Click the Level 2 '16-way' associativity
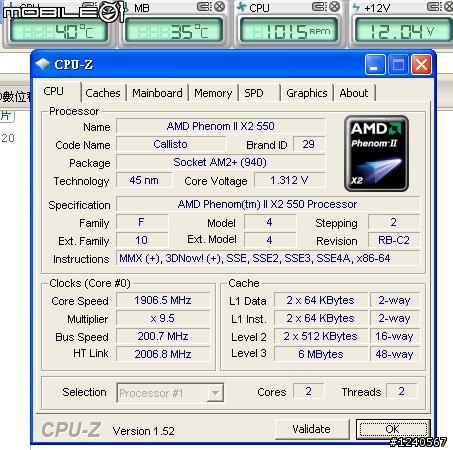Screen dimensions: 453x450 pyautogui.click(x=395, y=336)
